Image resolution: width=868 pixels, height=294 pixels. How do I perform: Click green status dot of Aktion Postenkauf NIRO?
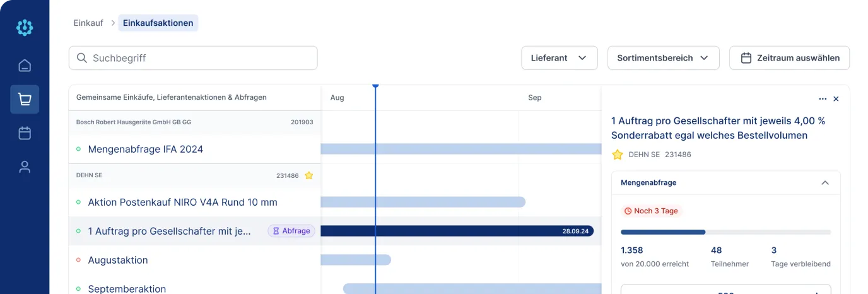coord(78,203)
